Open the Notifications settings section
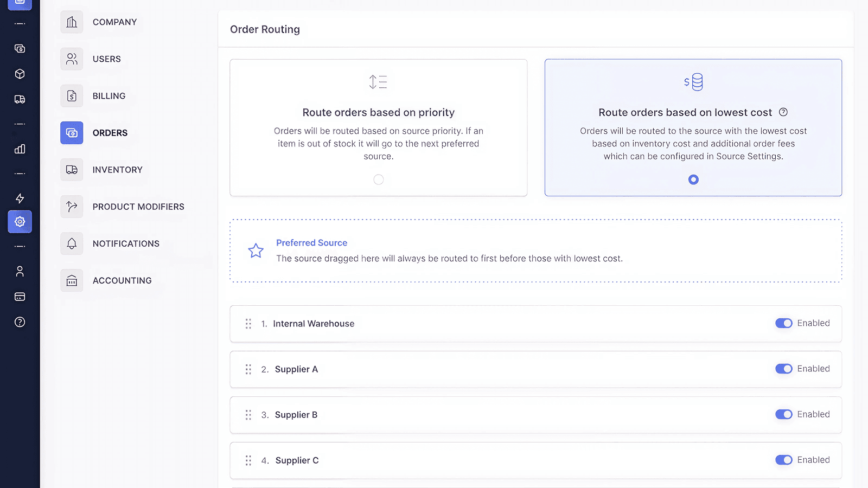This screenshot has height=488, width=868. tap(126, 243)
